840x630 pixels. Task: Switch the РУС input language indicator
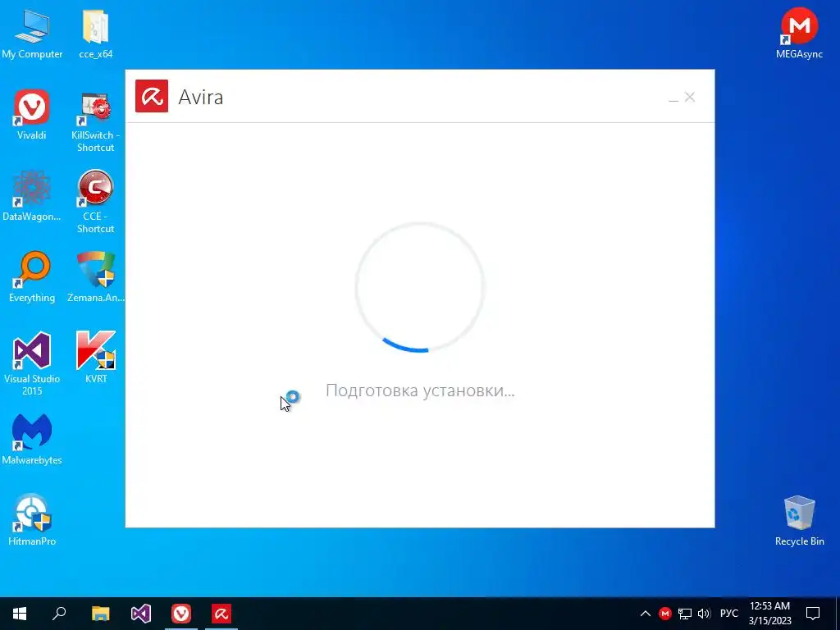point(728,614)
